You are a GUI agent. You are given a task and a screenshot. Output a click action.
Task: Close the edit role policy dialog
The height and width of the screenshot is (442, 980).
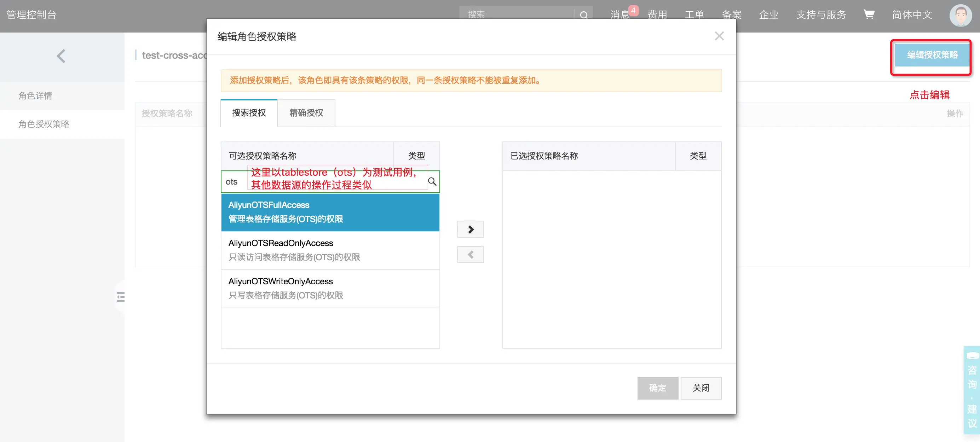pos(719,36)
